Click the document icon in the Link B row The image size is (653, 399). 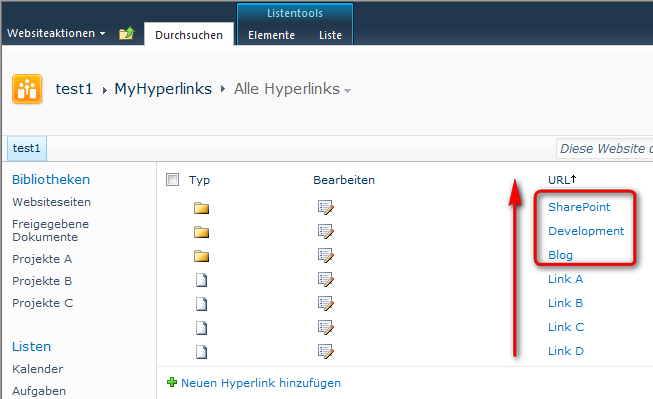click(x=202, y=304)
